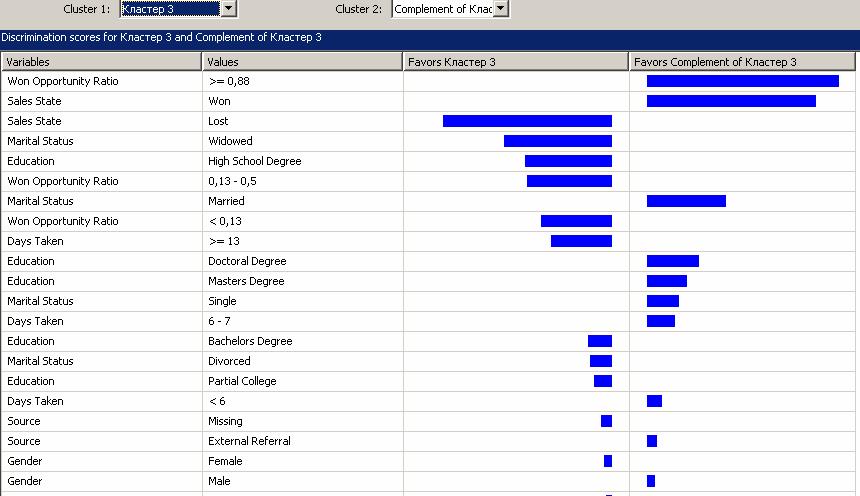Click the blue bar for the '>= 0,88' row

tap(743, 81)
